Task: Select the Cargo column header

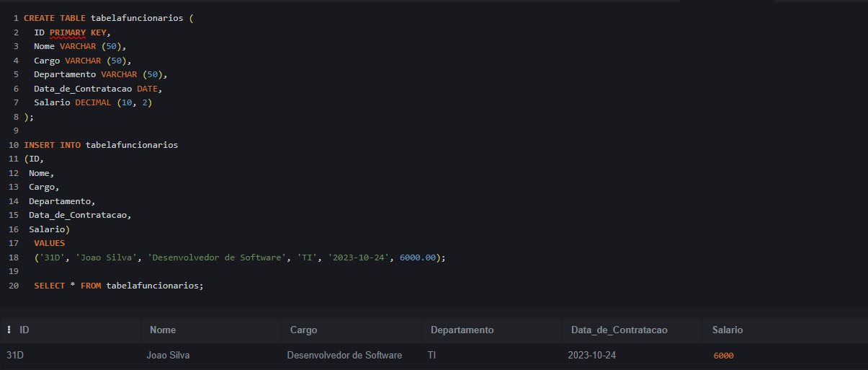Action: click(303, 330)
